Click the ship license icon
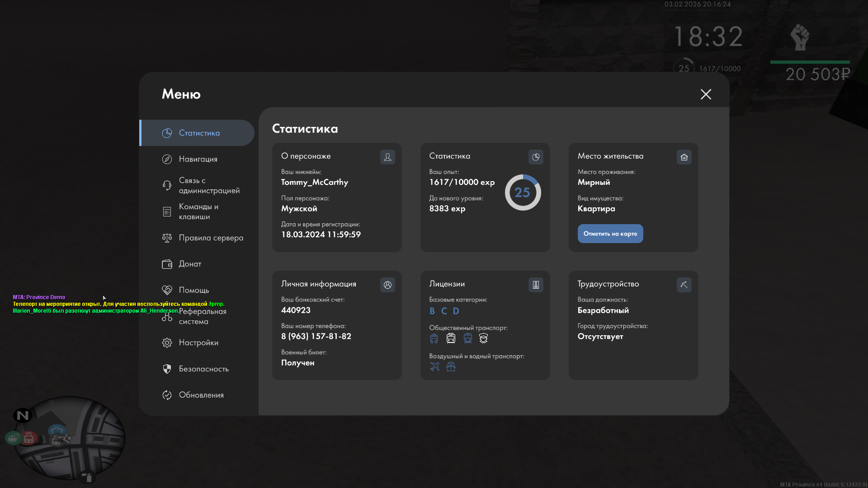The height and width of the screenshot is (488, 868). (451, 366)
